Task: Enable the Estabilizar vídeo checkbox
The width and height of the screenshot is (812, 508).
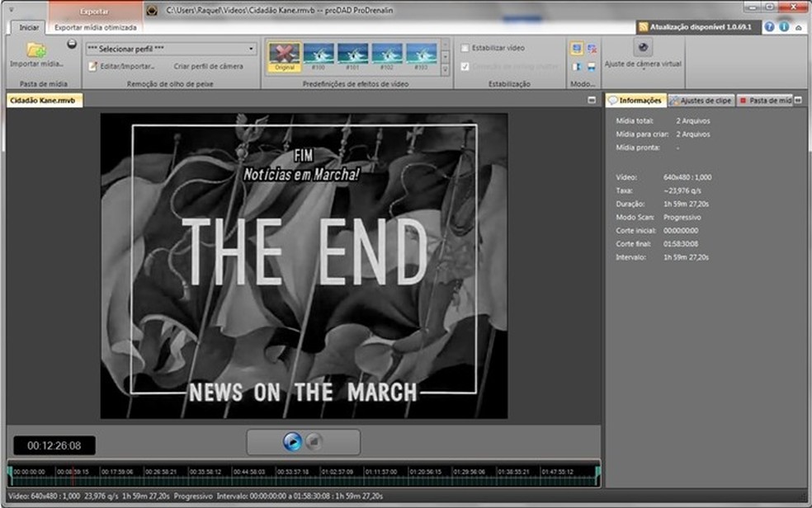Action: pos(465,48)
